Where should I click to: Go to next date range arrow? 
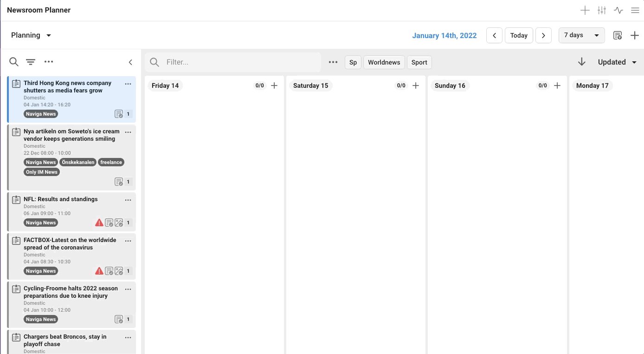[543, 35]
